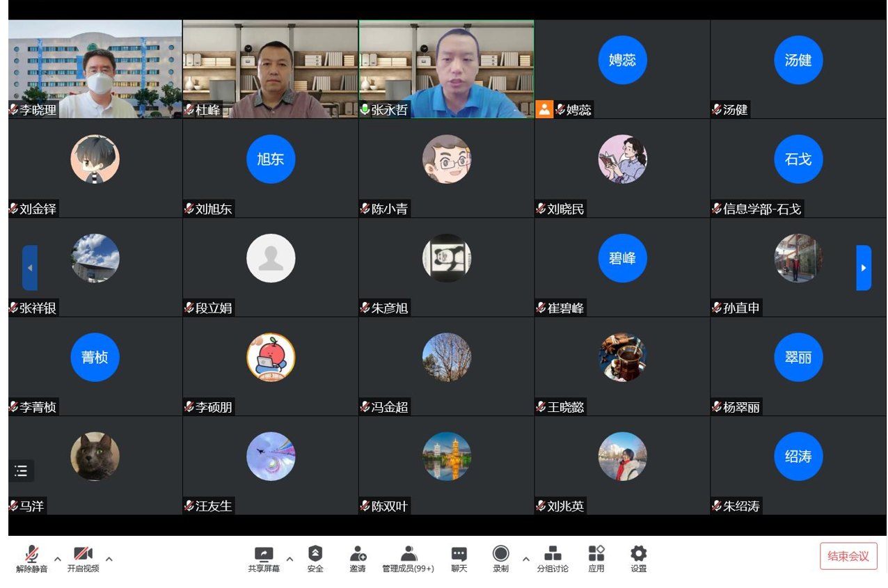The width and height of the screenshot is (888, 588).
Task: Go to previous participant page arrow
Action: 30,267
